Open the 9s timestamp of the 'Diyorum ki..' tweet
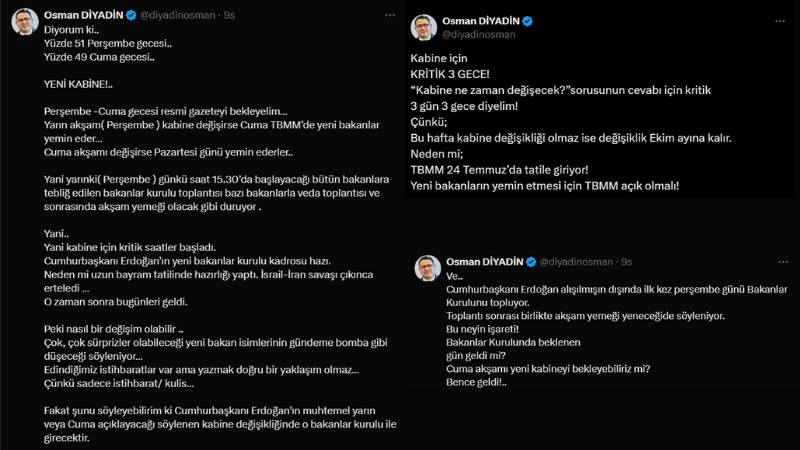This screenshot has height=450, width=800. click(229, 15)
